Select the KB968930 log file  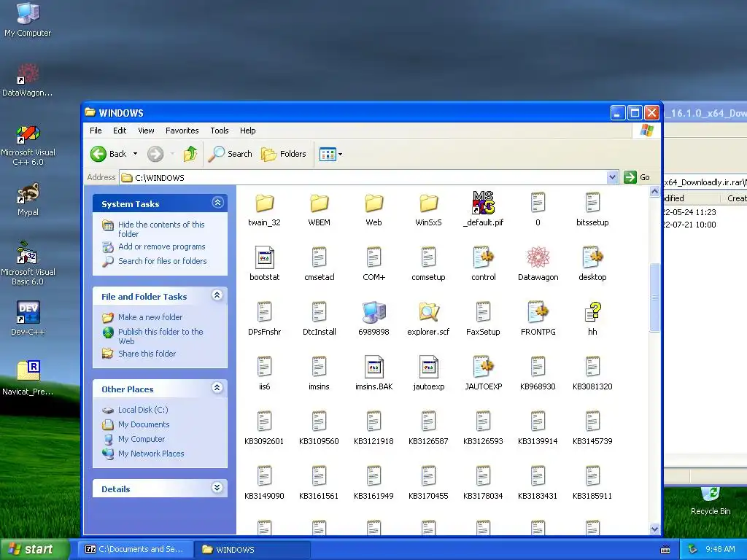click(x=538, y=367)
